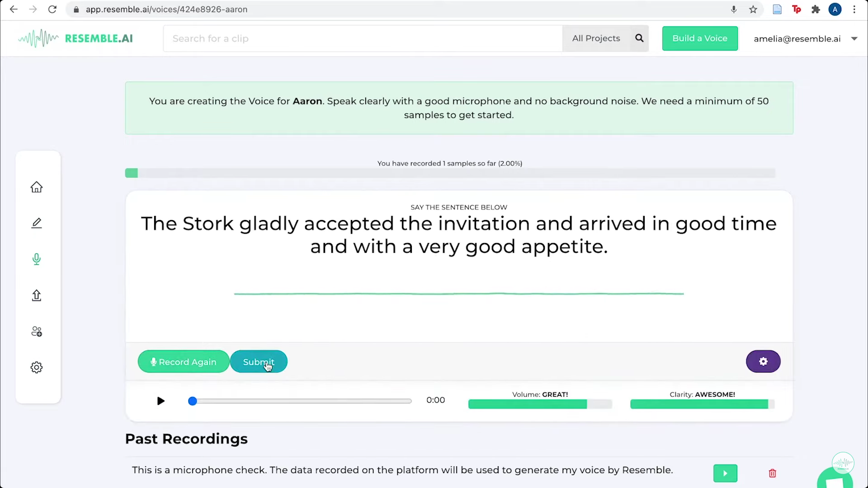The height and width of the screenshot is (488, 868).
Task: Play the current recorded sample
Action: point(160,401)
